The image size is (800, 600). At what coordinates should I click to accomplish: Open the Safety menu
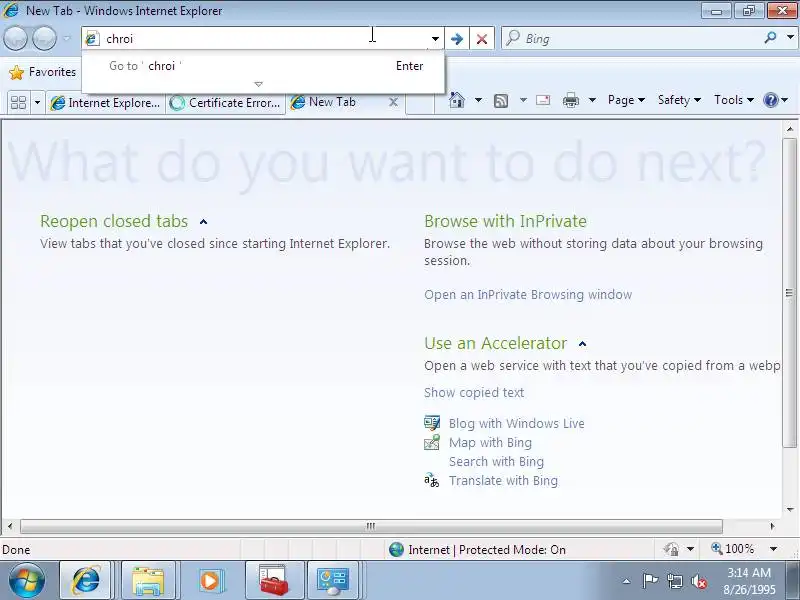pyautogui.click(x=679, y=100)
